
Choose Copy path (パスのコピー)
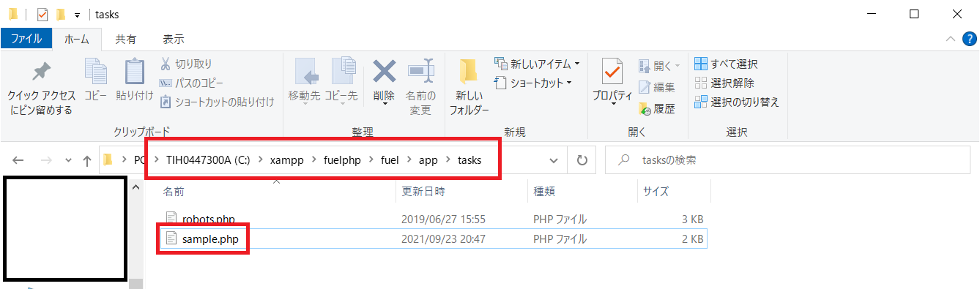tap(191, 83)
